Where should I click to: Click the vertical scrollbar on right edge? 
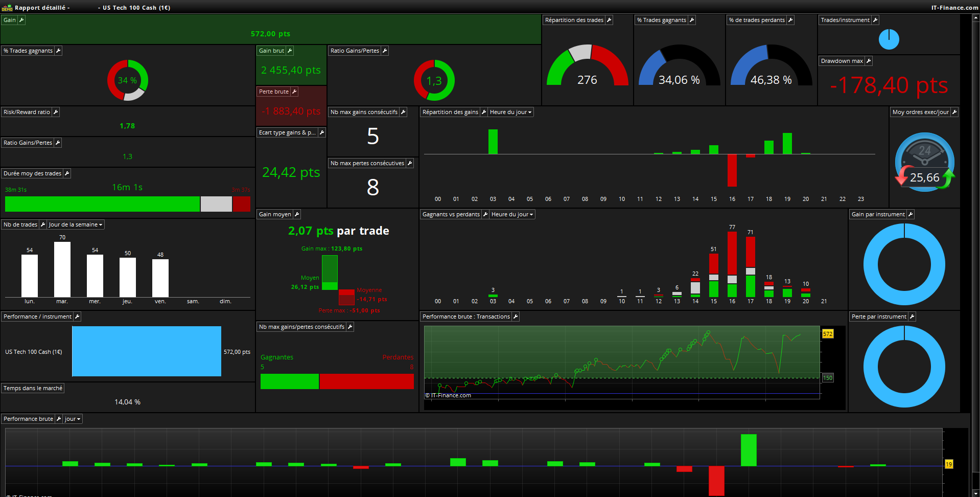975,256
